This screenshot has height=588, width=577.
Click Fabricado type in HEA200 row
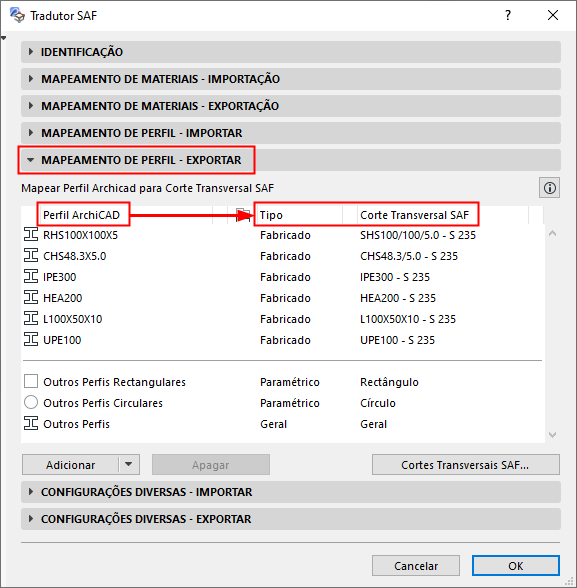tap(285, 298)
